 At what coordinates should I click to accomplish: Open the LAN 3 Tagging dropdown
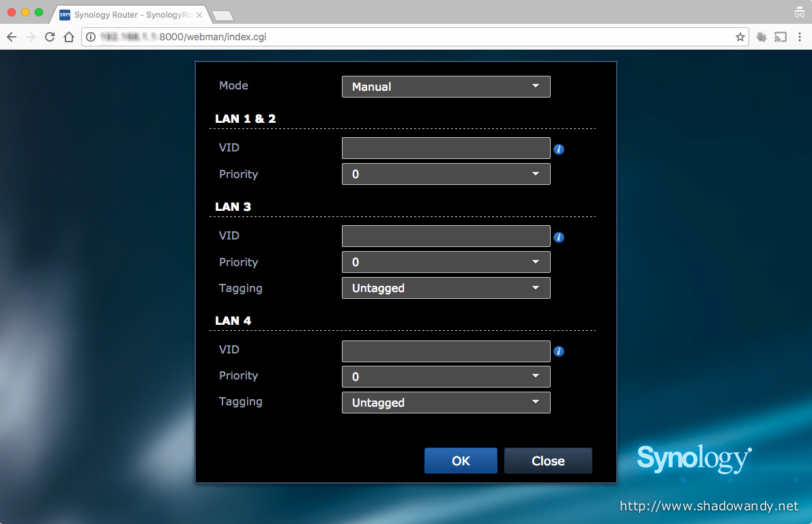click(x=446, y=288)
